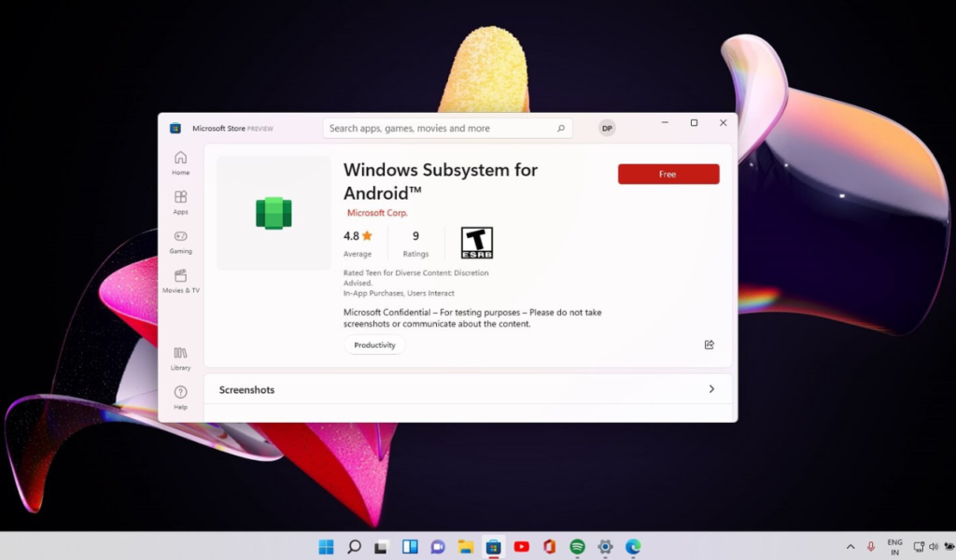Image resolution: width=956 pixels, height=560 pixels.
Task: Open Spotify from taskbar
Action: [577, 547]
